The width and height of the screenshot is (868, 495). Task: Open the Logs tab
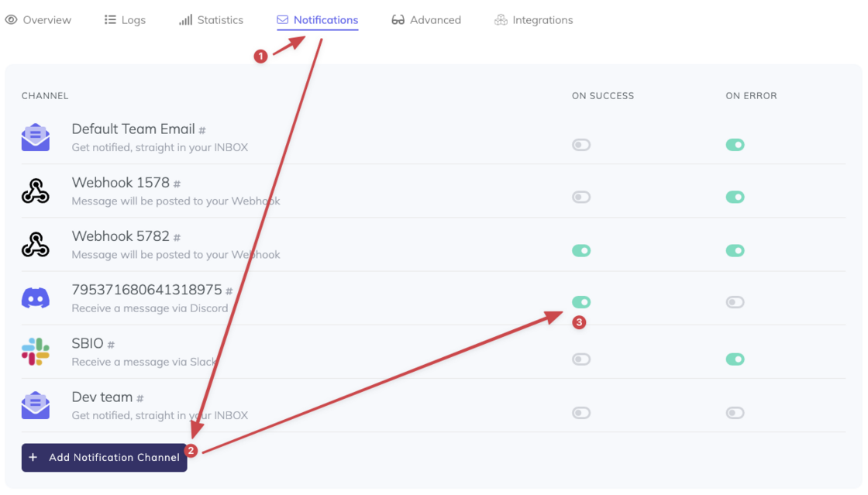point(125,20)
